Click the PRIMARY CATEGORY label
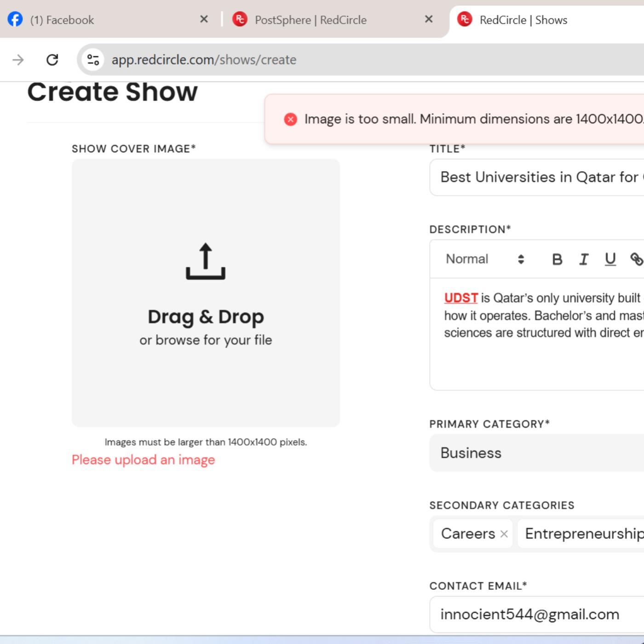The height and width of the screenshot is (644, 644). tap(489, 424)
